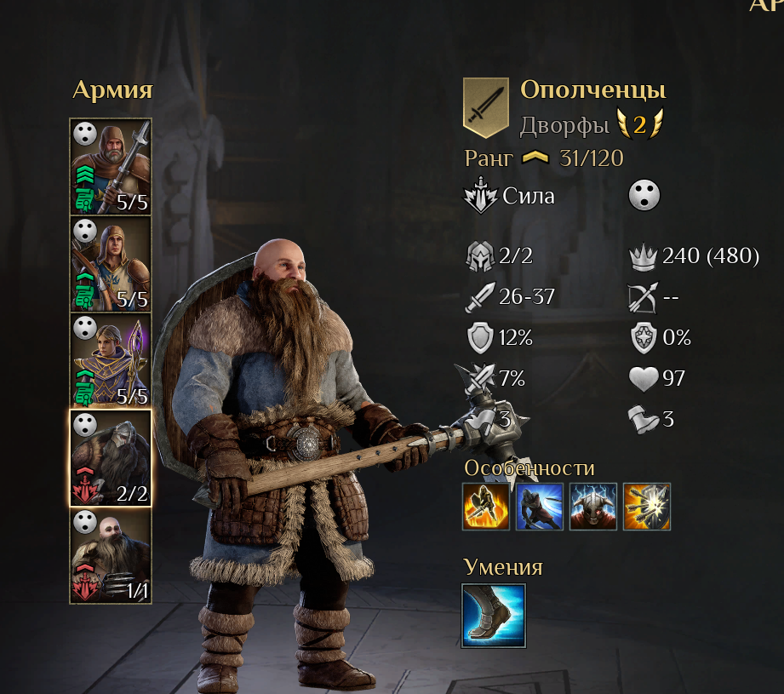
Task: Click the shield with arrows trait icon
Action: [646, 507]
